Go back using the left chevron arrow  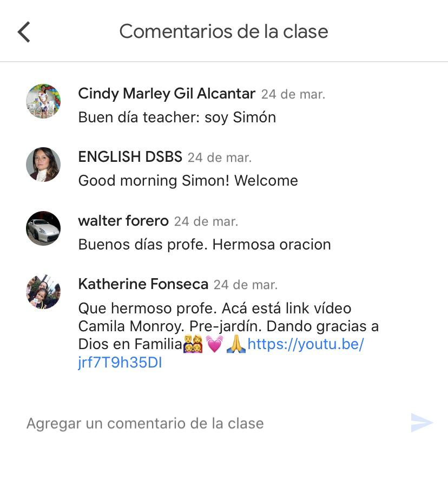point(24,32)
